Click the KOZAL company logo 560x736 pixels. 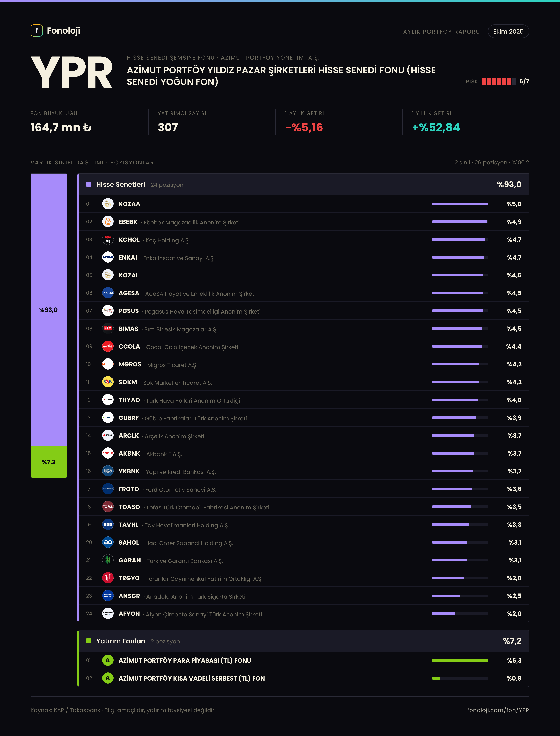click(108, 275)
